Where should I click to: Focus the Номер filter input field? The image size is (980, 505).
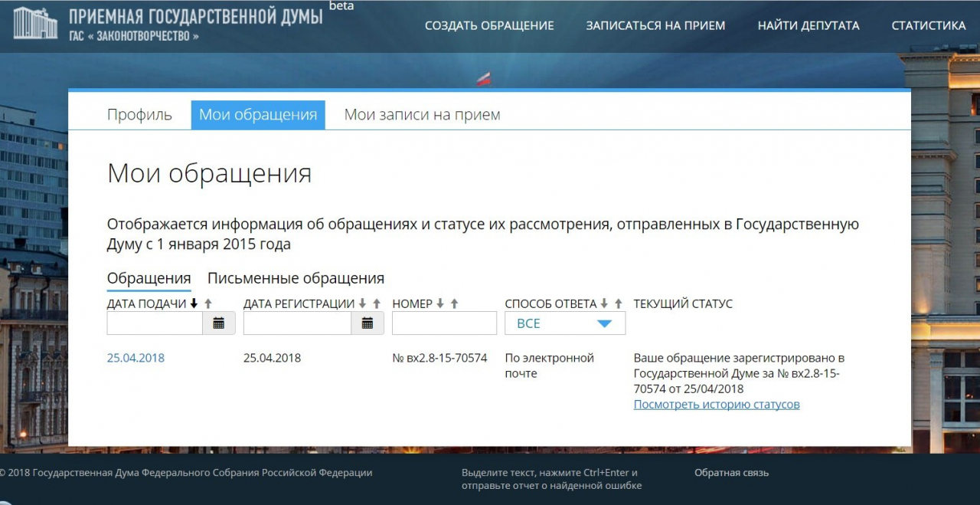(444, 323)
